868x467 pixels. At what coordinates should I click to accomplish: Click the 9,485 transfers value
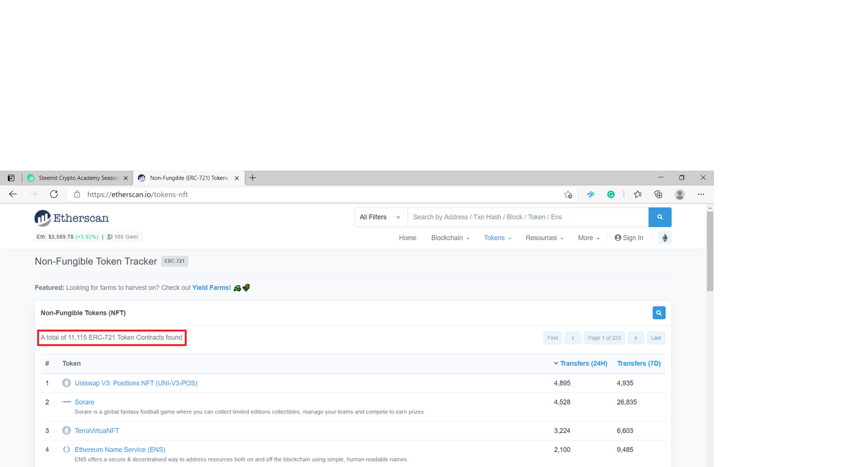point(625,449)
